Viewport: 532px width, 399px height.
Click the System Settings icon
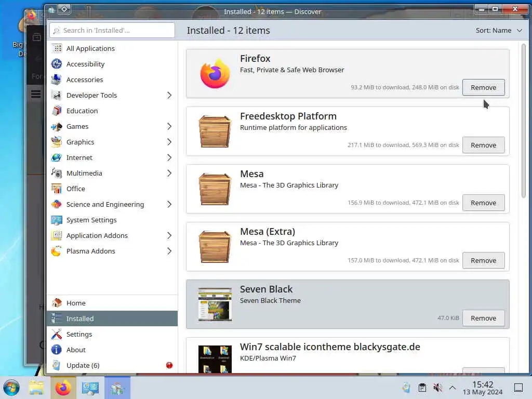click(x=57, y=220)
